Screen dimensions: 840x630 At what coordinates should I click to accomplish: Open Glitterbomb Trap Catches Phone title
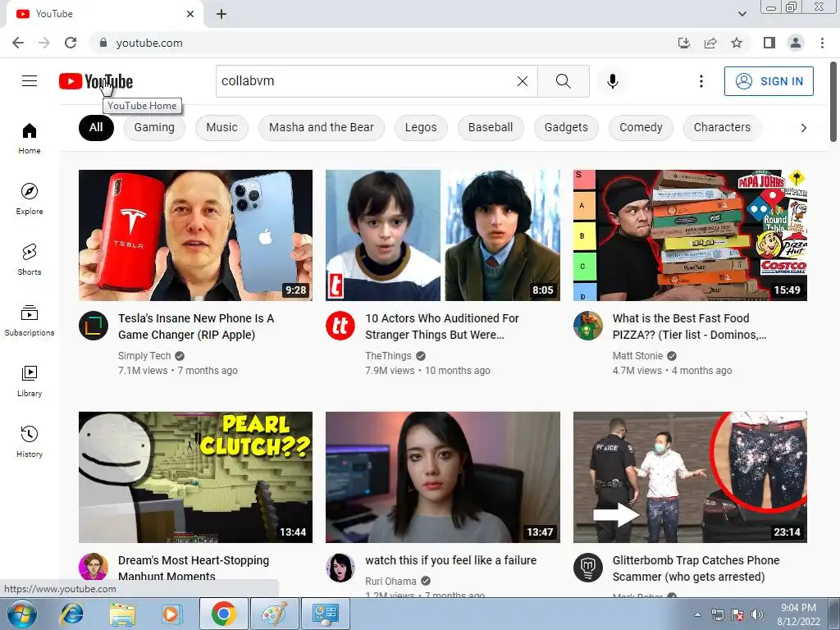(x=696, y=568)
